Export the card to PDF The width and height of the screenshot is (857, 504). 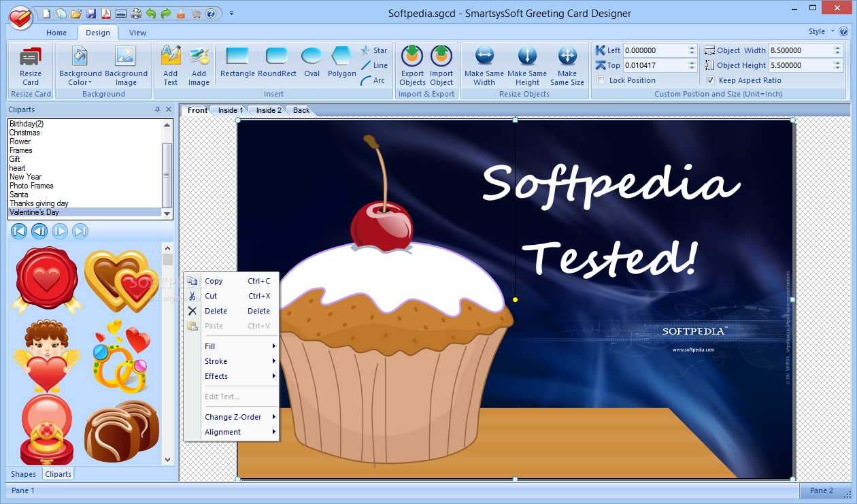(x=106, y=14)
